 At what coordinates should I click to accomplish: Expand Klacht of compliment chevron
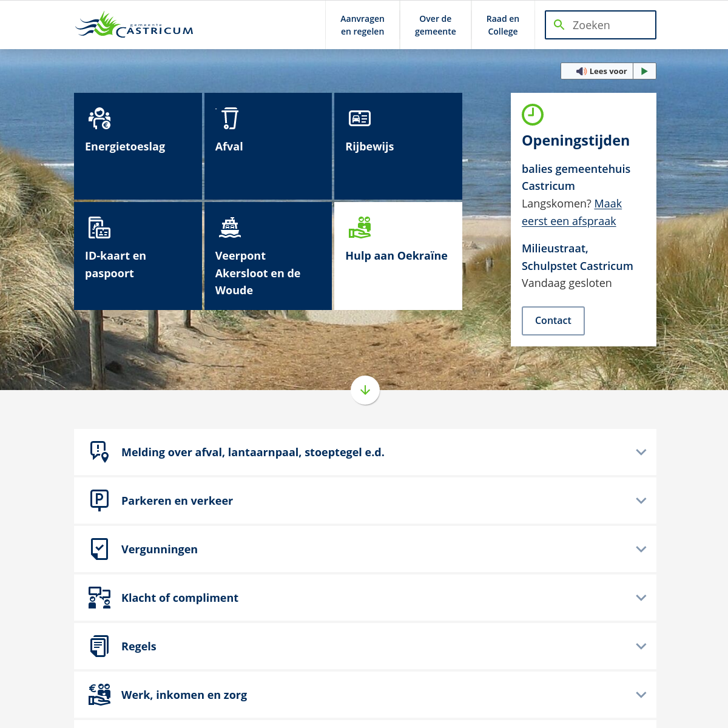[x=641, y=598]
